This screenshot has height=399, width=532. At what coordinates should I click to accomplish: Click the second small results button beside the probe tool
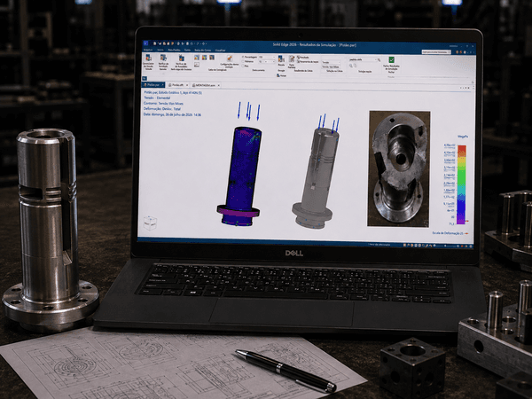pos(308,62)
